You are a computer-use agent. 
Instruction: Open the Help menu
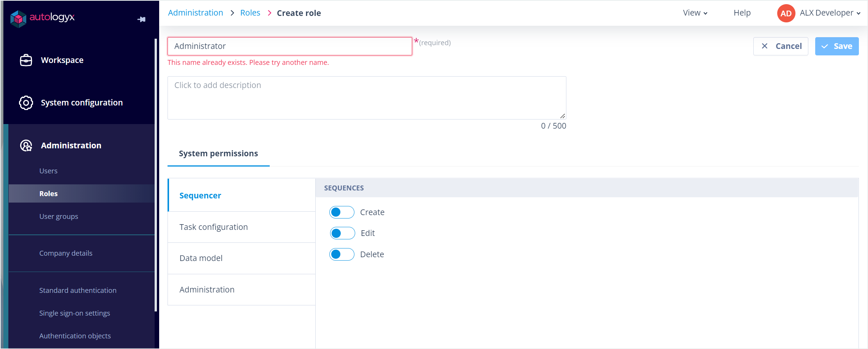click(742, 13)
